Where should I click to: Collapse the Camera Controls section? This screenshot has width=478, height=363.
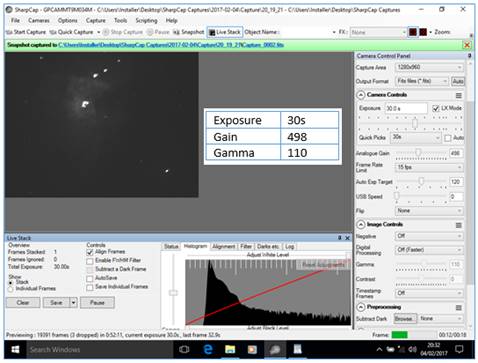point(361,95)
